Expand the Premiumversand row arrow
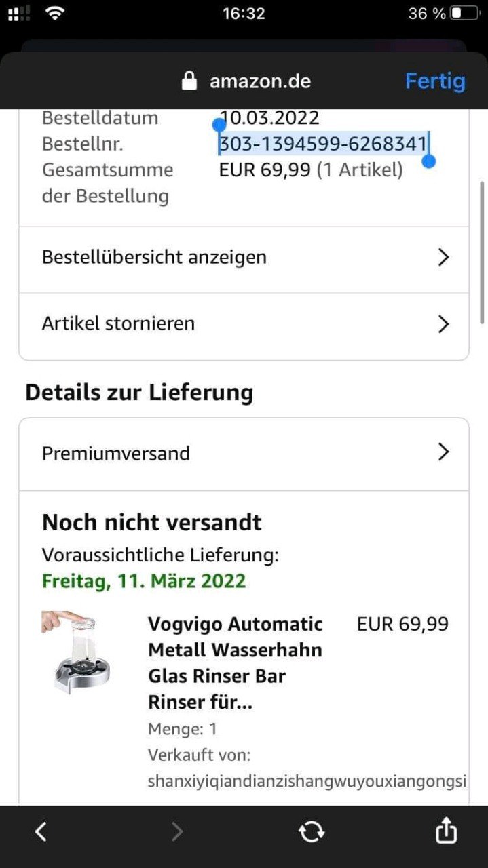The width and height of the screenshot is (488, 868). point(443,452)
